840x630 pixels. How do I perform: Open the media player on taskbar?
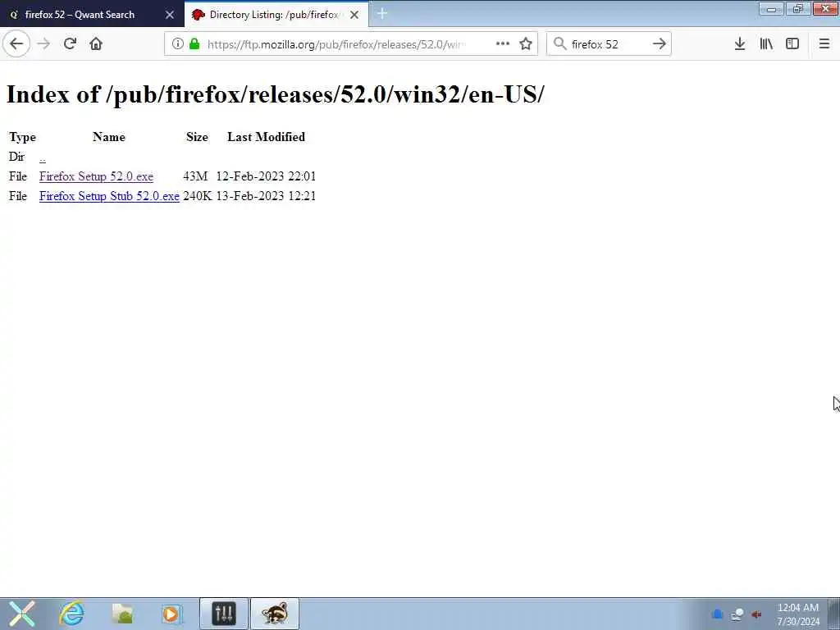171,614
